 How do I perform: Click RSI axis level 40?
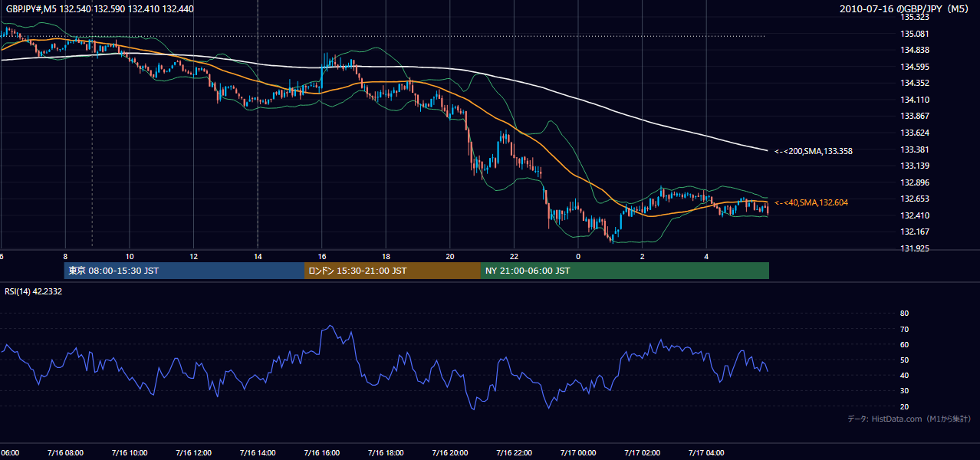click(904, 375)
